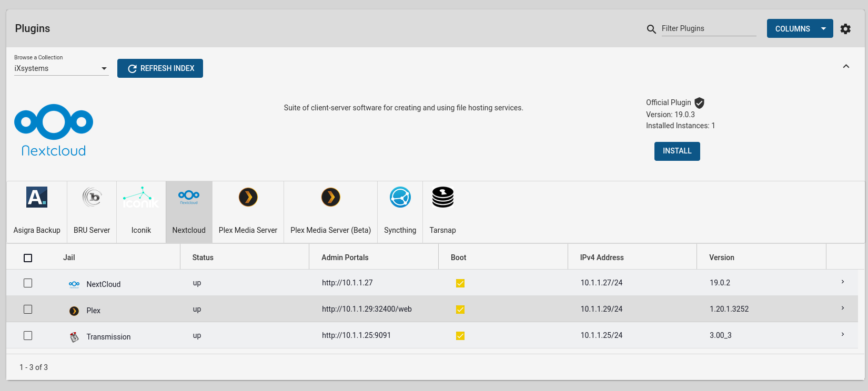The width and height of the screenshot is (868, 391).
Task: Collapse the plugin browser panel chevron
Action: [x=846, y=66]
